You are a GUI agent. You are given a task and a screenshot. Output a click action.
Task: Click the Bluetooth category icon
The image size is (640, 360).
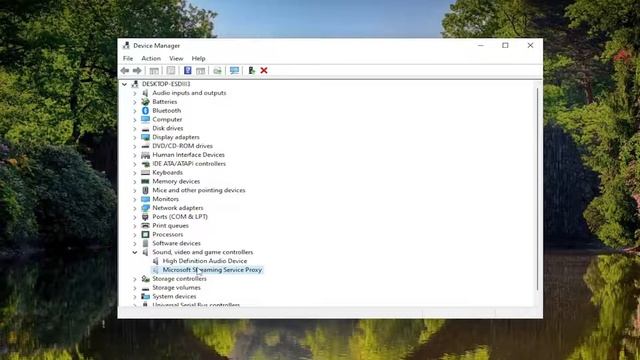tap(145, 111)
